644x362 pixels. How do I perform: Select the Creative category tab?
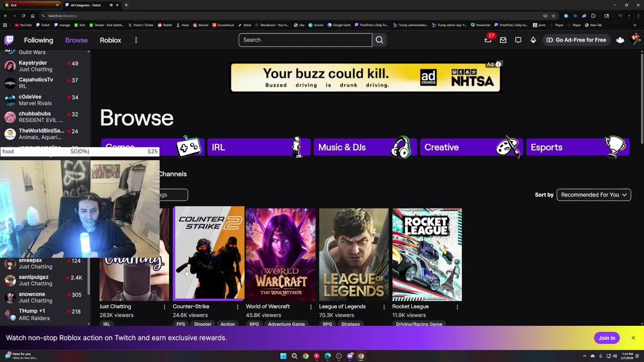click(471, 147)
